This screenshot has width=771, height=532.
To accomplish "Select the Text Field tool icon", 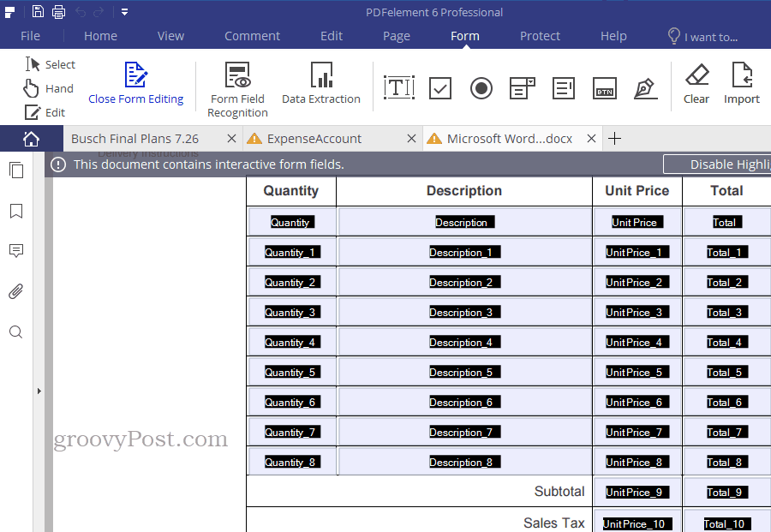I will click(398, 88).
